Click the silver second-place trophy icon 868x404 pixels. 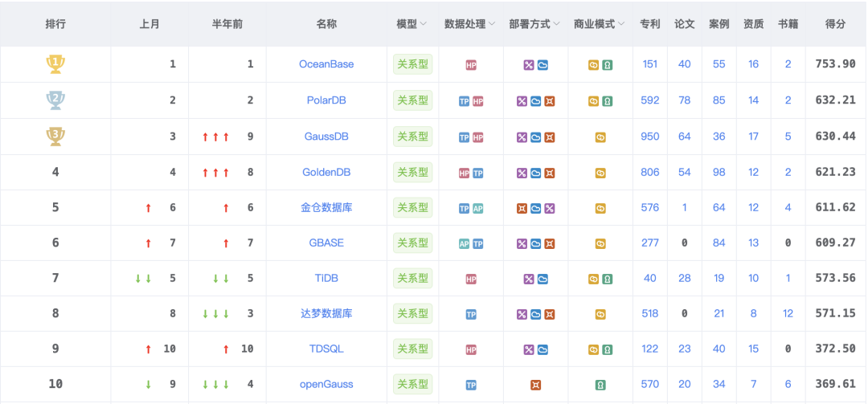(55, 100)
